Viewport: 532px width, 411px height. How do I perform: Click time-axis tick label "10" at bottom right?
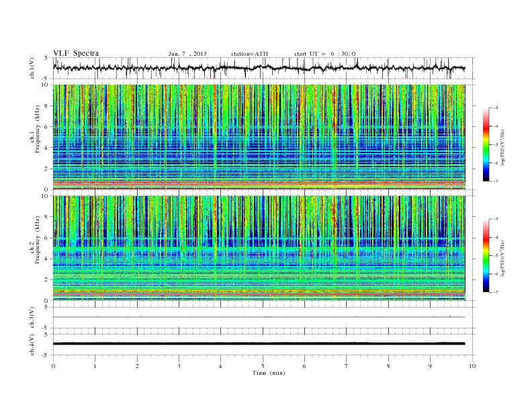(x=472, y=366)
